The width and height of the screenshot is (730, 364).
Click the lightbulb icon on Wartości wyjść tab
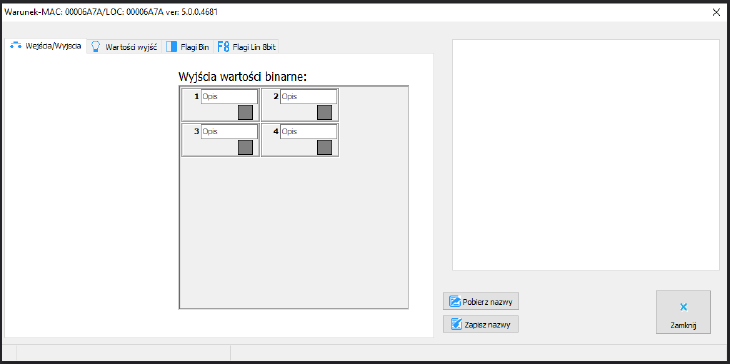pos(95,47)
